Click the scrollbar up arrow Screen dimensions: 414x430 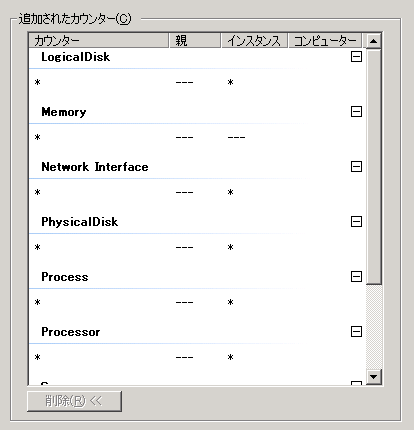coord(374,41)
